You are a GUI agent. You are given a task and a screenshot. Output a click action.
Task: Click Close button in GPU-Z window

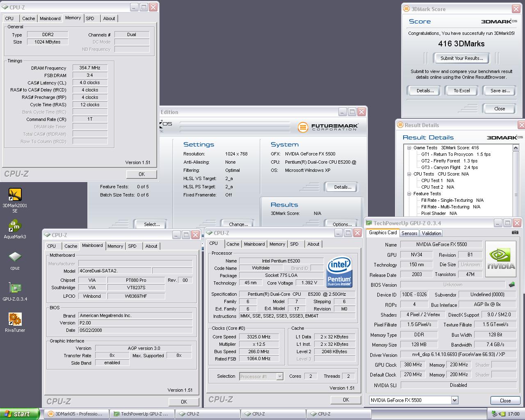[505, 401]
